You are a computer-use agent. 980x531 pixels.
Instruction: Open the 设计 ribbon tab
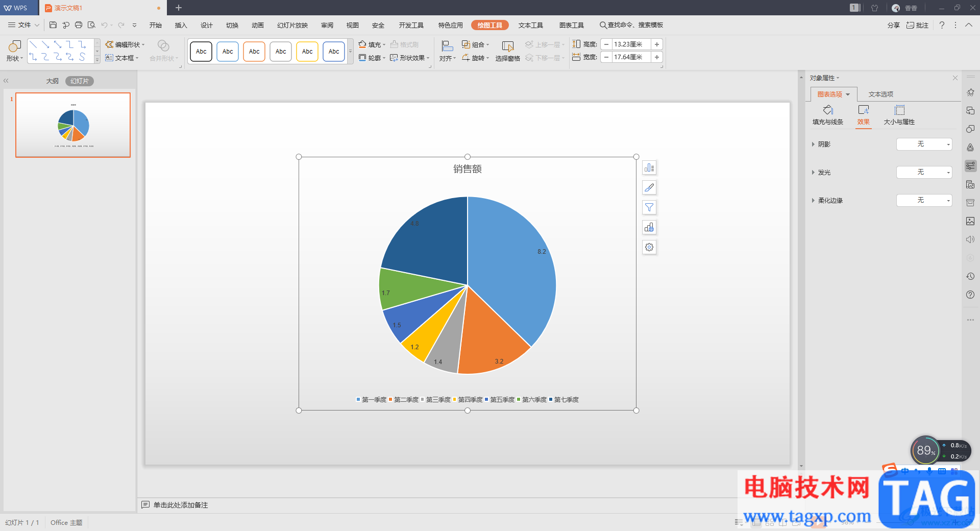[x=207, y=25]
